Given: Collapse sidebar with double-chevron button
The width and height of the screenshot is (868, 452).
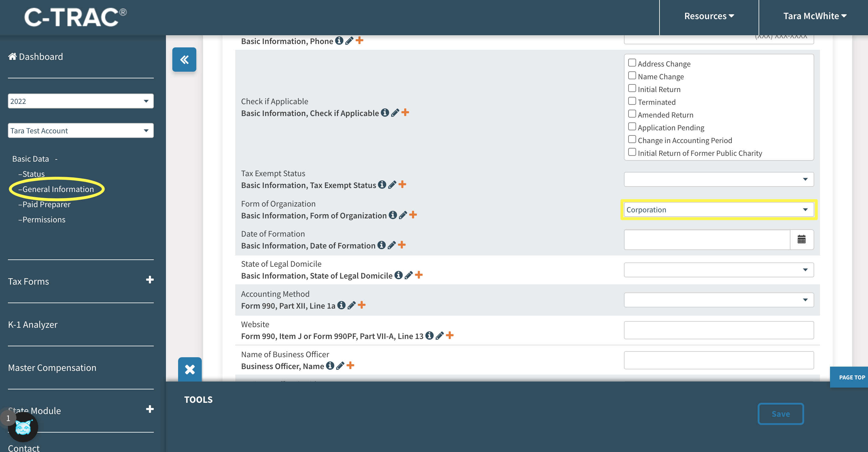Looking at the screenshot, I should tap(184, 60).
